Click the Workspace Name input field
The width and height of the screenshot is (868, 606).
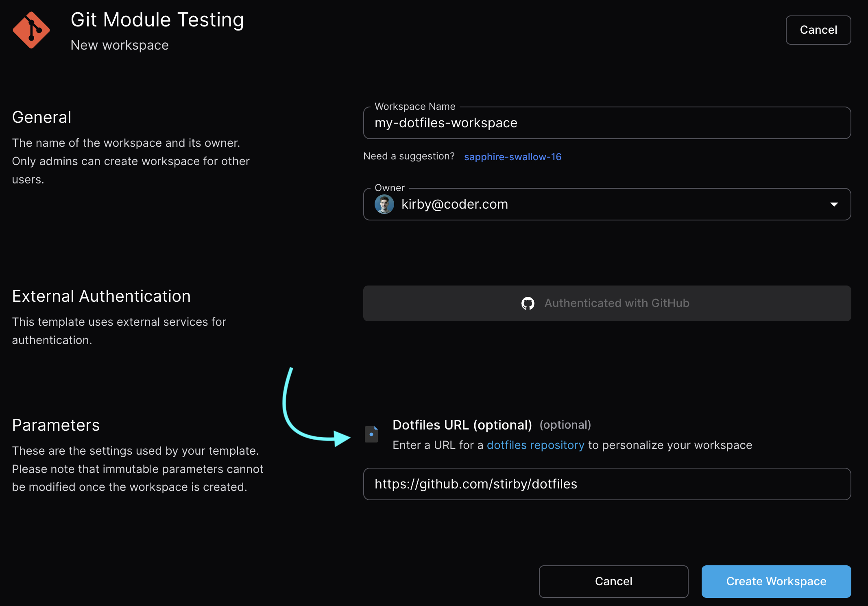tap(606, 123)
